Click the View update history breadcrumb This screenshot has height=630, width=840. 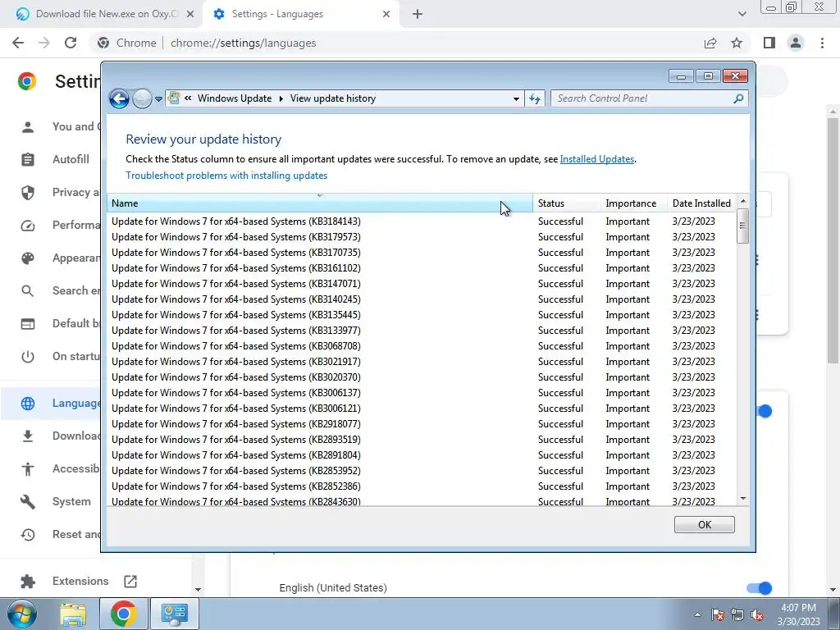click(x=333, y=98)
